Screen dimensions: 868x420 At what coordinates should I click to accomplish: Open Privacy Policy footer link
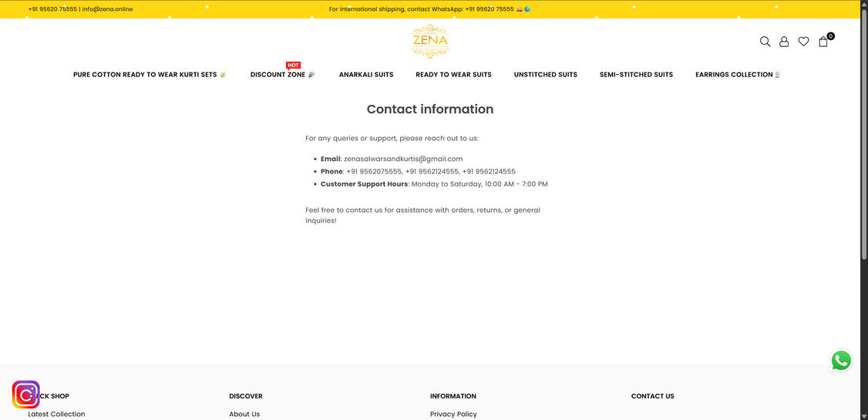453,414
